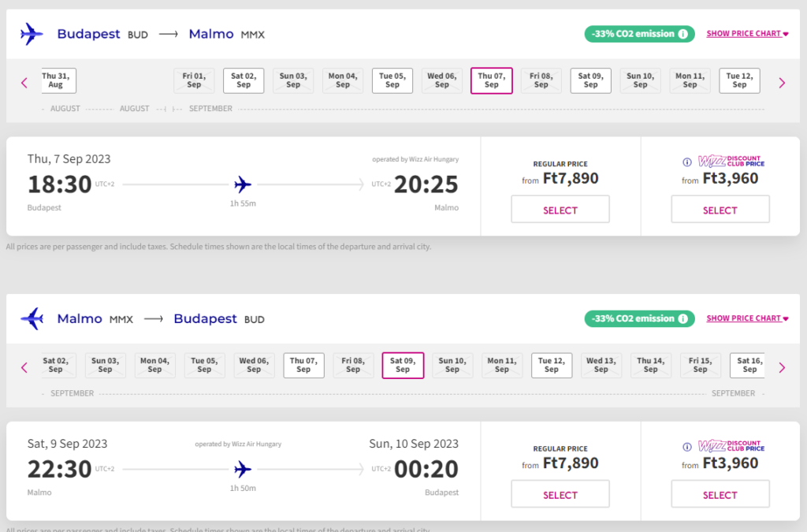807x532 pixels.
Task: Click info icon beside outbound Wizz Discount Club price
Action: [x=687, y=162]
